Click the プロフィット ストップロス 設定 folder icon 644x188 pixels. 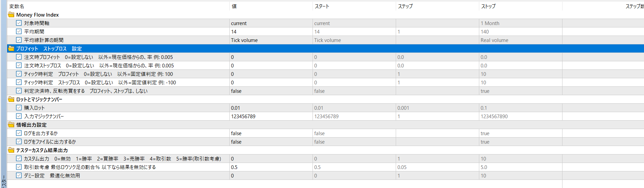click(x=11, y=48)
